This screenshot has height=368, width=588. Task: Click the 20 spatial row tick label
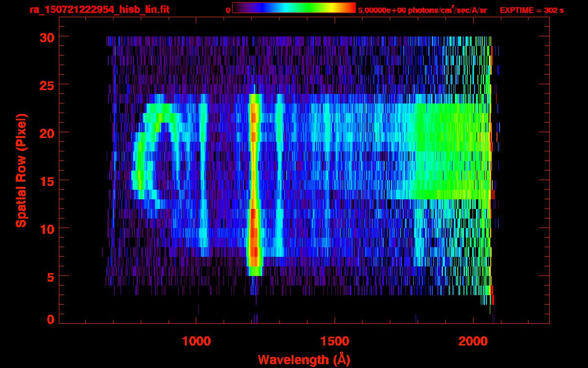(x=46, y=133)
